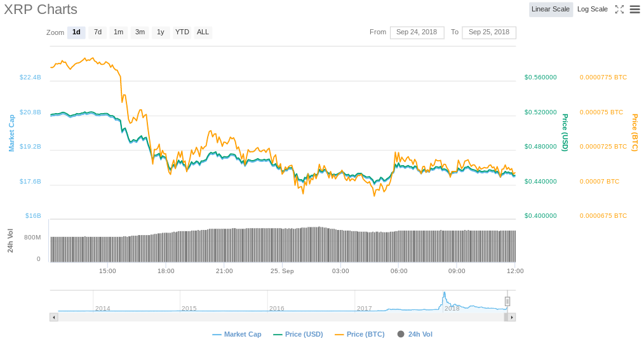
Task: Select the 1m zoom range
Action: click(x=119, y=32)
